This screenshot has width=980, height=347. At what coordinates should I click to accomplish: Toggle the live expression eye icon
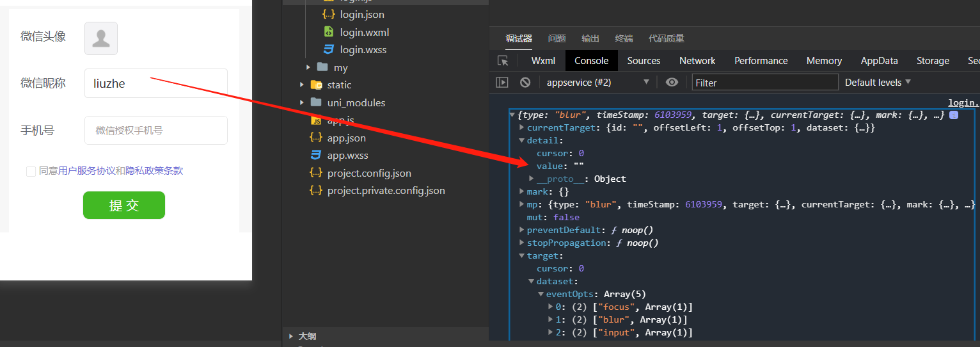[672, 82]
